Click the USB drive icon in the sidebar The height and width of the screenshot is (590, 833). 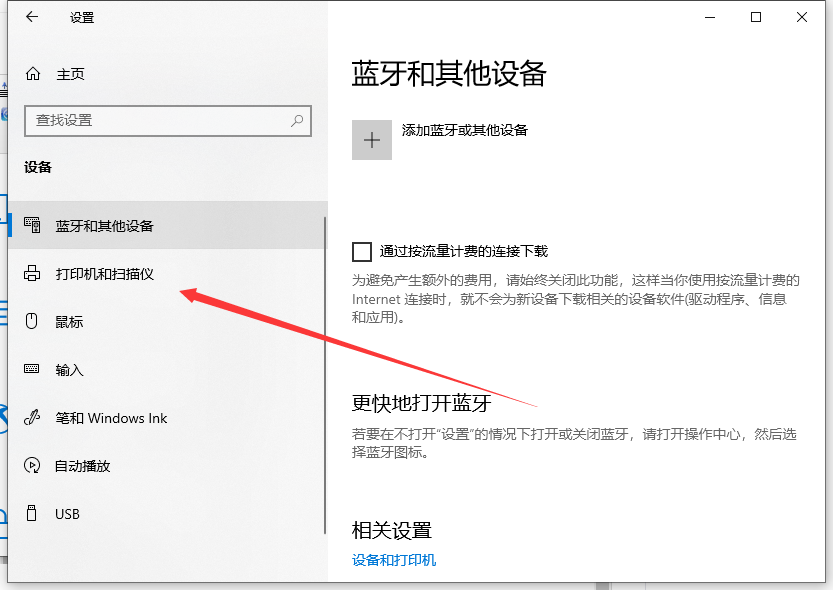click(x=31, y=514)
